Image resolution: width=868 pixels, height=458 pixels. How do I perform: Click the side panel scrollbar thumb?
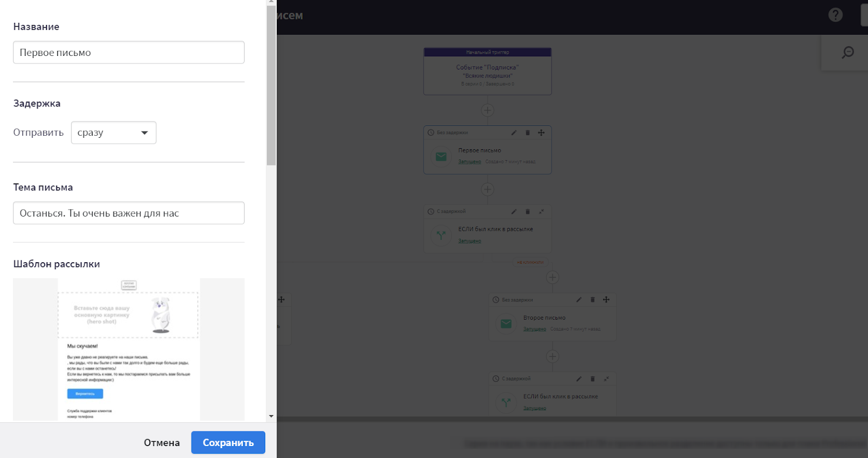271,85
